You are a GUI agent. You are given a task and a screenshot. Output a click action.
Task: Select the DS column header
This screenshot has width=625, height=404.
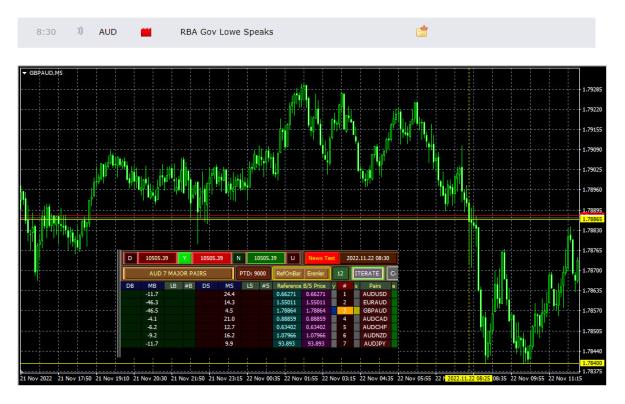206,286
